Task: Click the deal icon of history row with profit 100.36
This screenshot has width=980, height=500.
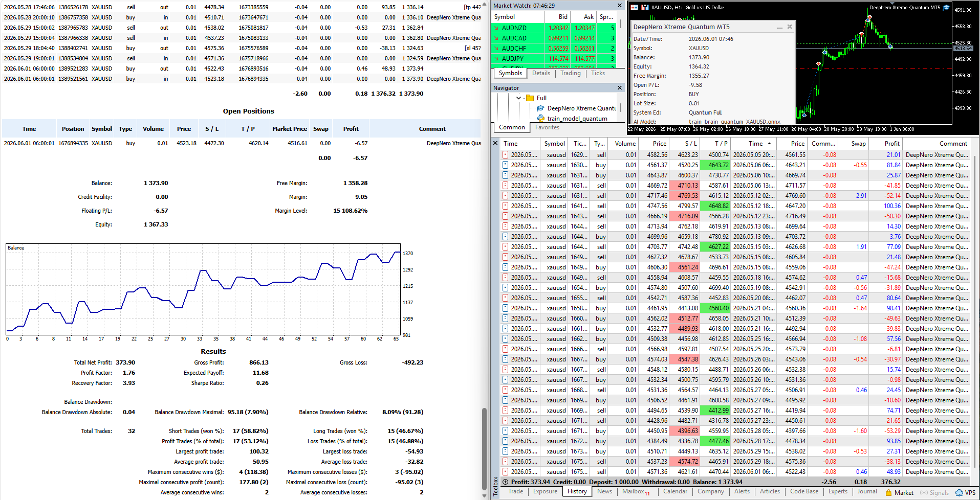Action: [506, 206]
